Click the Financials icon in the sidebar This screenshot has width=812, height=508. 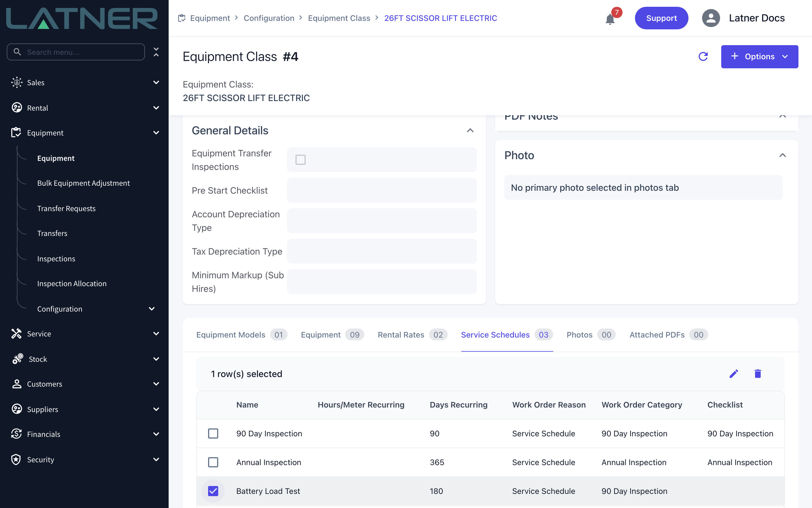[x=16, y=434]
